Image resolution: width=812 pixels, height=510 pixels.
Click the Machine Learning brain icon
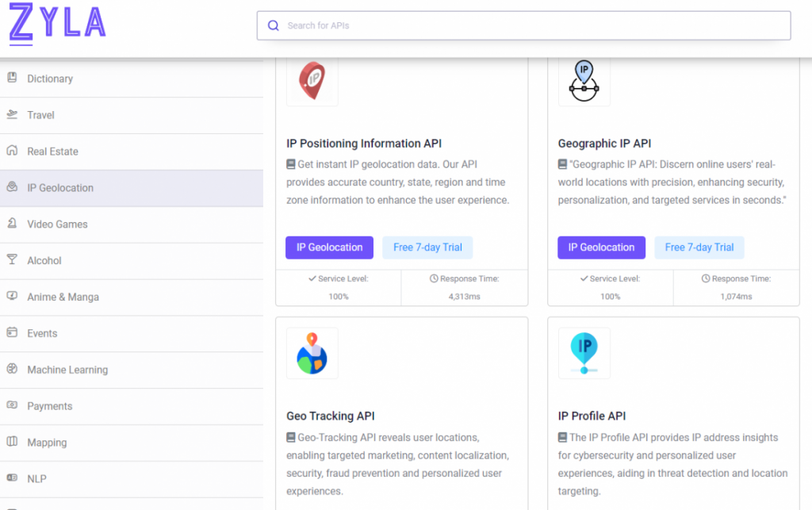point(12,369)
